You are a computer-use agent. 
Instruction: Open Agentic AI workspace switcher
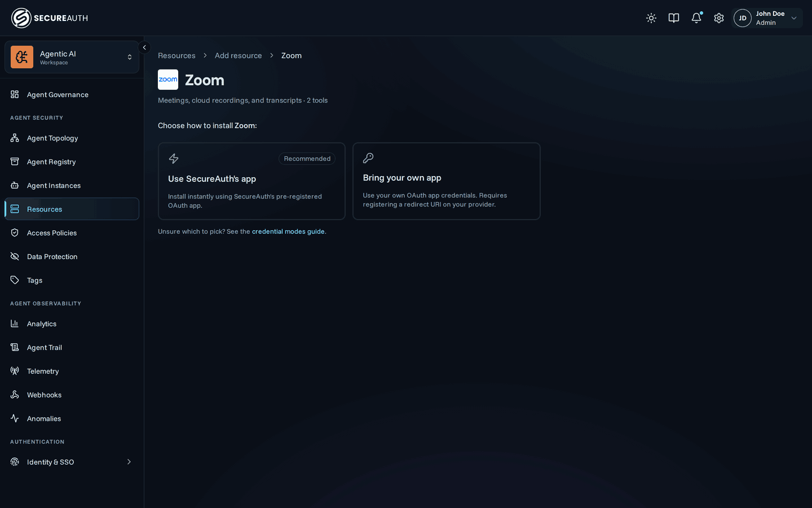click(72, 57)
